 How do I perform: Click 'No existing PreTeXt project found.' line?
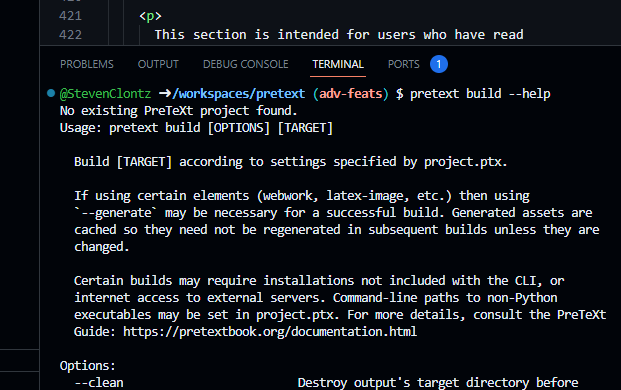pos(178,111)
